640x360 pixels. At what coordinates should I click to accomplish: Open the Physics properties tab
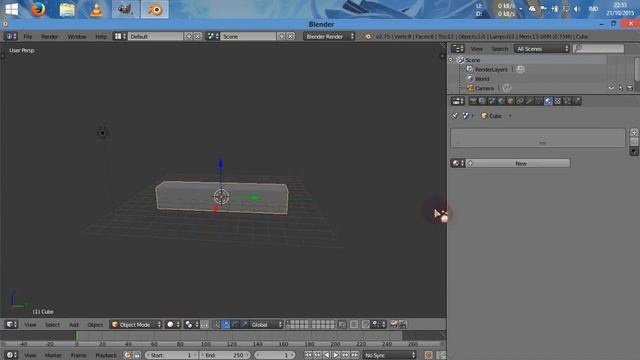click(x=577, y=101)
